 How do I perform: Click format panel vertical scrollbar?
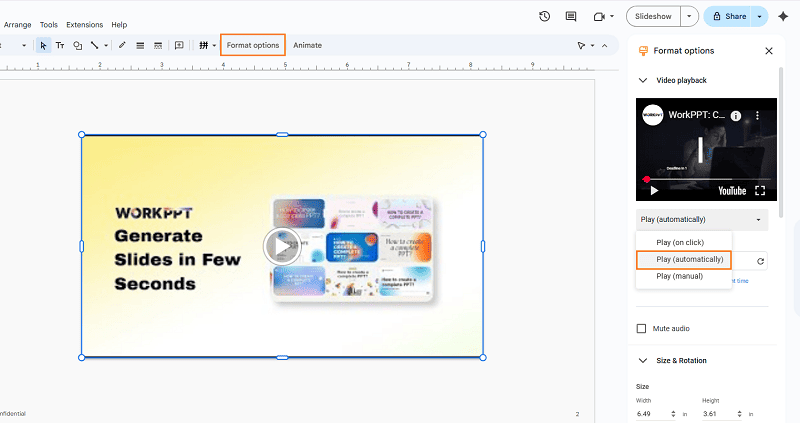(780, 143)
